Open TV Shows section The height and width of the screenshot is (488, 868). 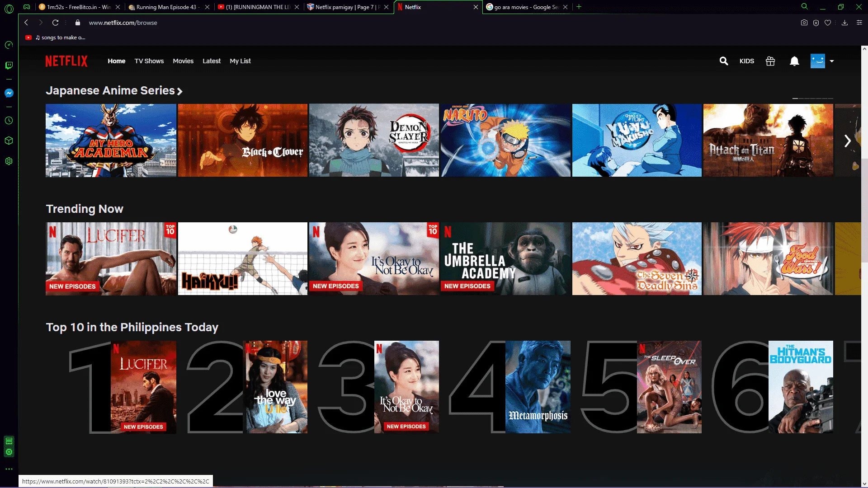[x=149, y=61]
